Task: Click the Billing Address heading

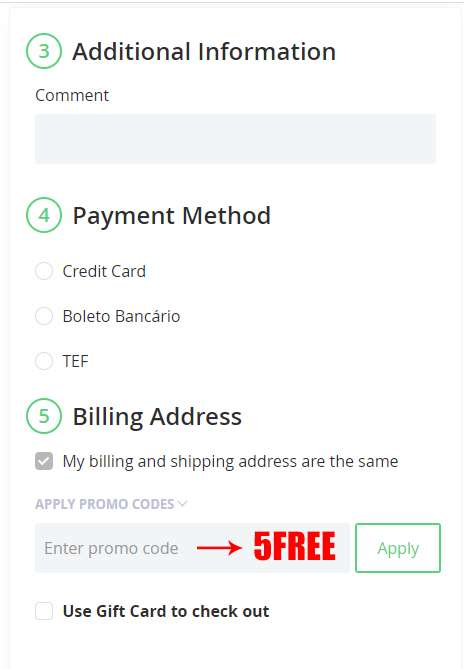Action: click(157, 416)
